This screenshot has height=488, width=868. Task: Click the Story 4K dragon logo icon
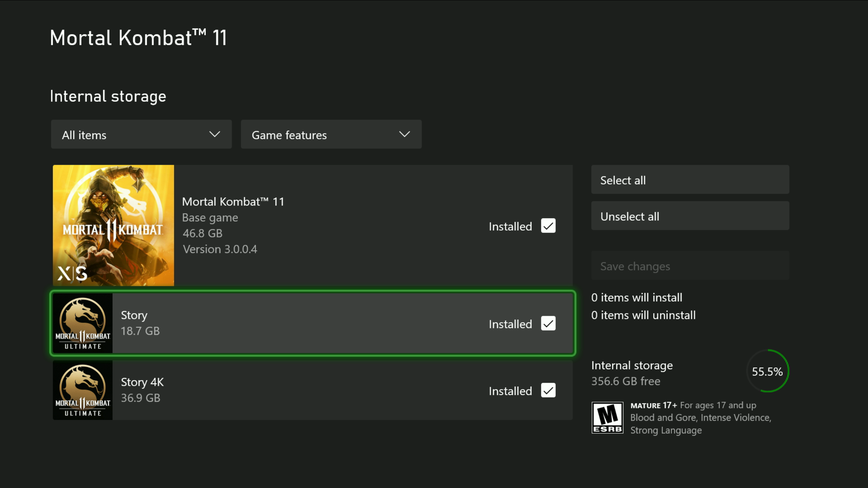tap(82, 390)
